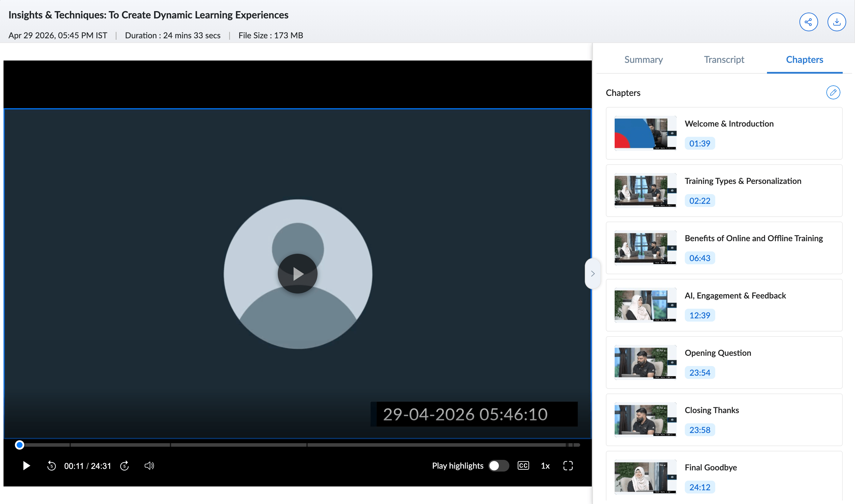Mute the volume speaker icon
Image resolution: width=855 pixels, height=504 pixels.
point(149,466)
